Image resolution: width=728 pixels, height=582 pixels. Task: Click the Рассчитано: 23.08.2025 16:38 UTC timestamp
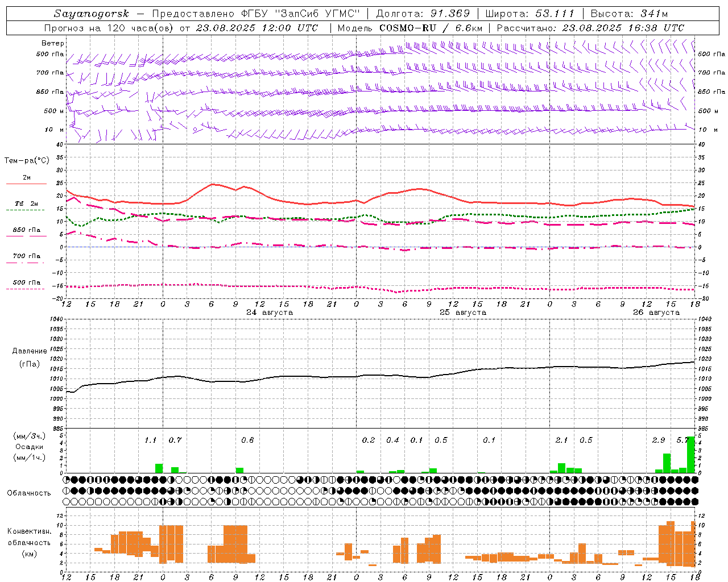(591, 28)
